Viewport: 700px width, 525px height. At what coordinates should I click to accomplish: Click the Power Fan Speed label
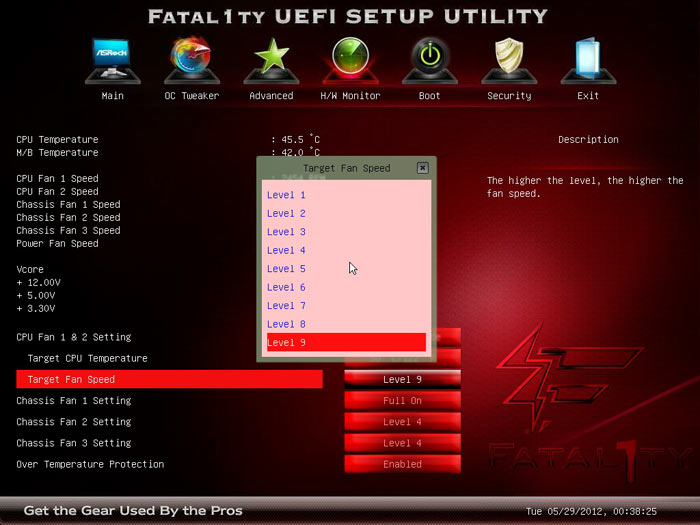pos(57,243)
